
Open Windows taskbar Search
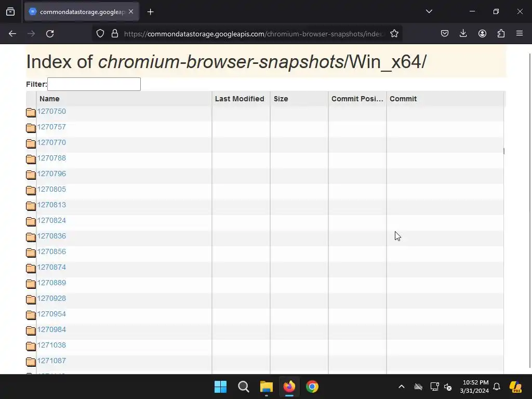point(243,387)
